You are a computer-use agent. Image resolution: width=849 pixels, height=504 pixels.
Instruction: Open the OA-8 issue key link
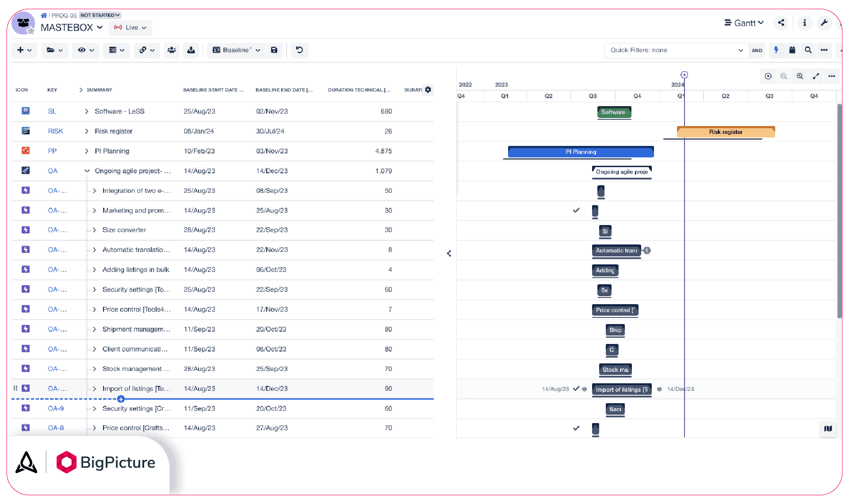(56, 428)
